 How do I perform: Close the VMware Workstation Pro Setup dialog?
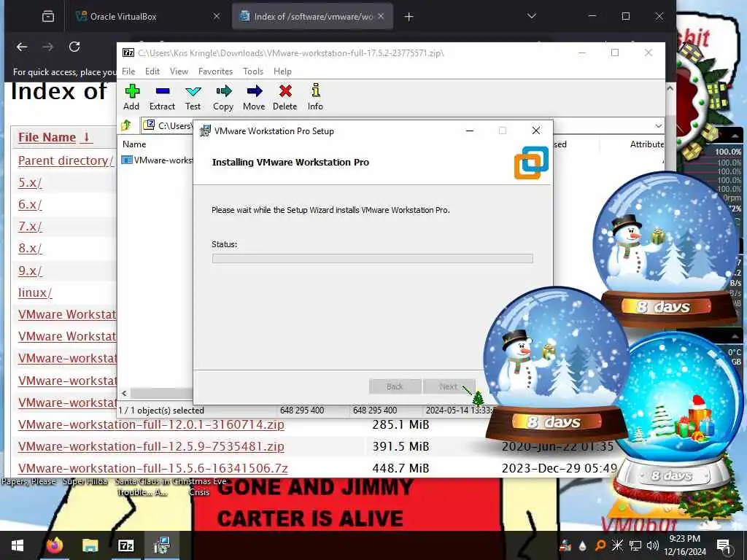[536, 131]
